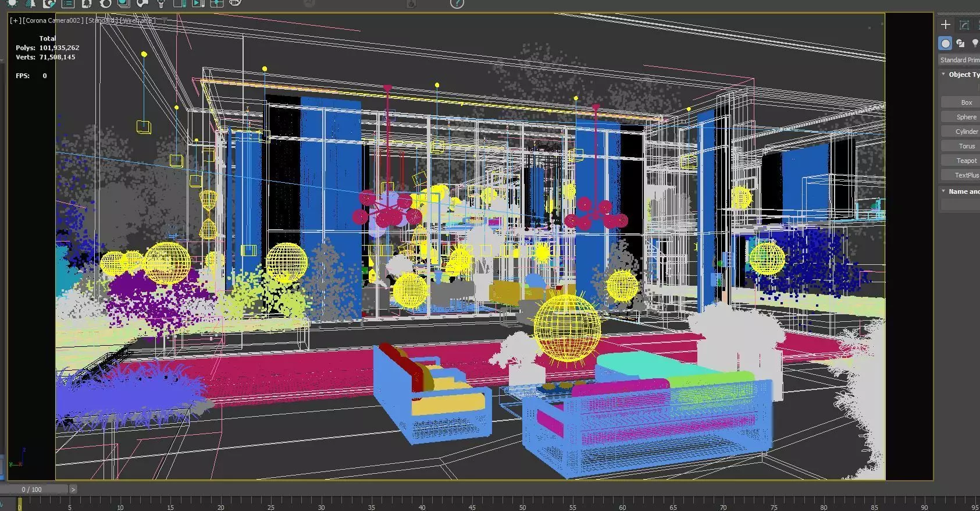Click the object name input field
The width and height of the screenshot is (980, 511).
[961, 205]
